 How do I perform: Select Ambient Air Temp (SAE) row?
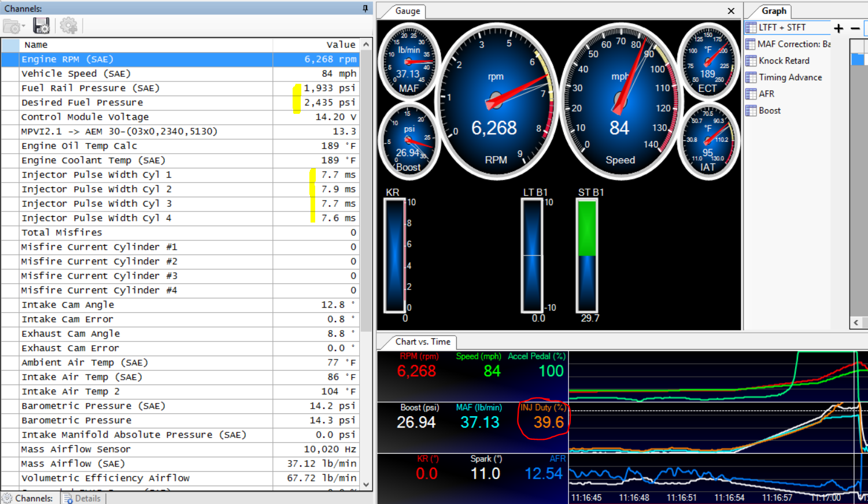[x=180, y=362]
